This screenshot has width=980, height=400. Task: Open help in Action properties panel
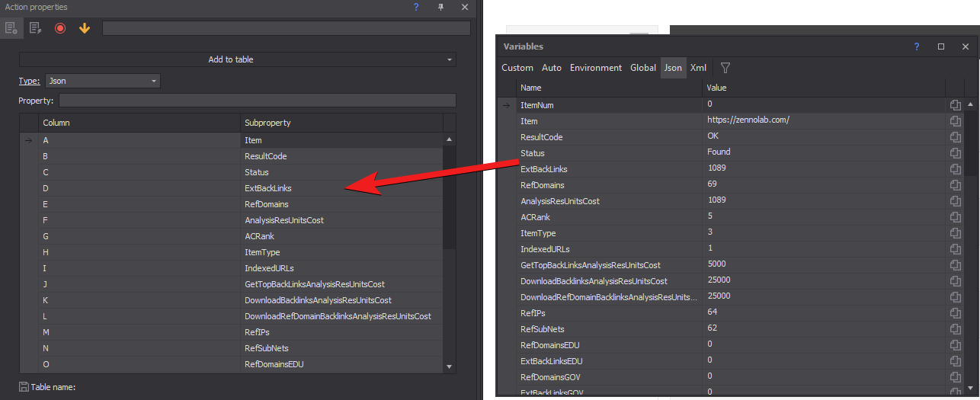coord(416,7)
